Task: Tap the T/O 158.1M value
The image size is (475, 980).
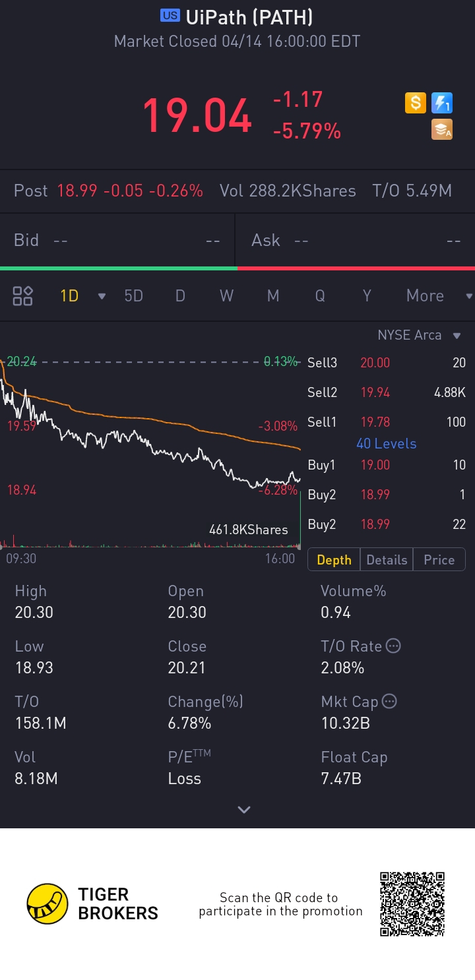Action: tap(41, 723)
